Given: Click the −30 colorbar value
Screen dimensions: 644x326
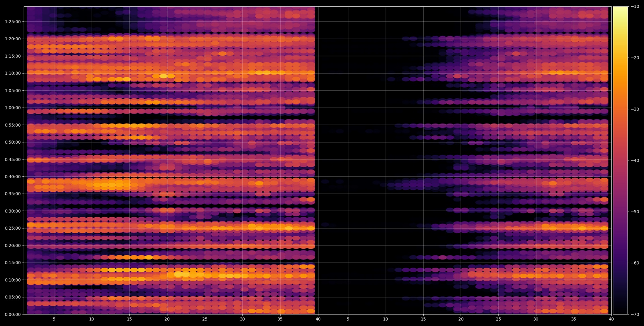Looking at the screenshot, I should [635, 109].
